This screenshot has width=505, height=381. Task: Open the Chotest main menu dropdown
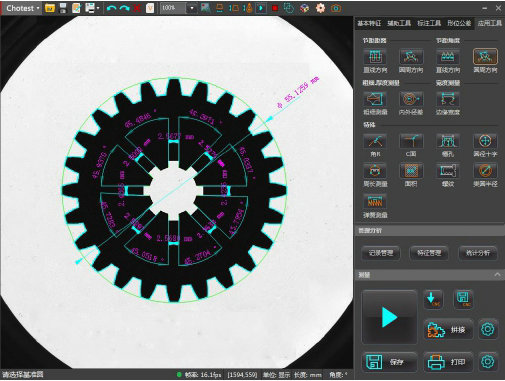[x=22, y=8]
